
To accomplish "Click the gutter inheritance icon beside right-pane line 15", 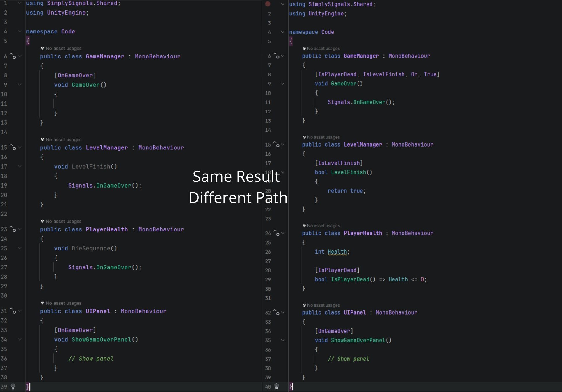I will pyautogui.click(x=276, y=144).
